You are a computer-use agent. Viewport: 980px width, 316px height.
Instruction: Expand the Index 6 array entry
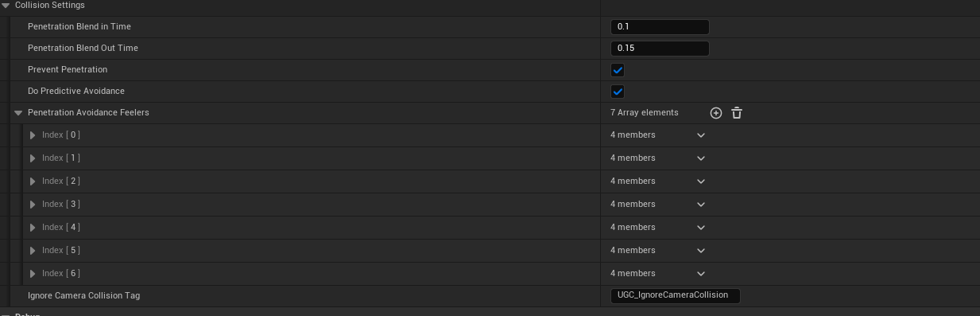click(x=33, y=274)
